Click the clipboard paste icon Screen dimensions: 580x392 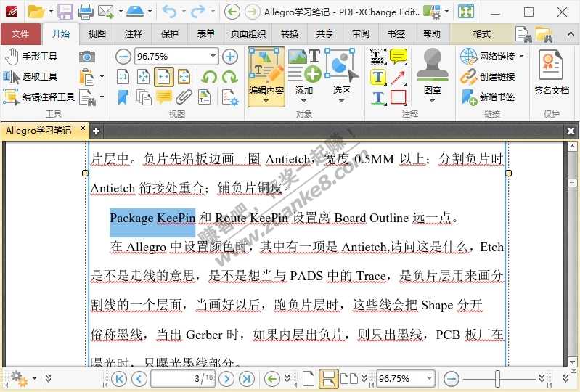click(87, 77)
